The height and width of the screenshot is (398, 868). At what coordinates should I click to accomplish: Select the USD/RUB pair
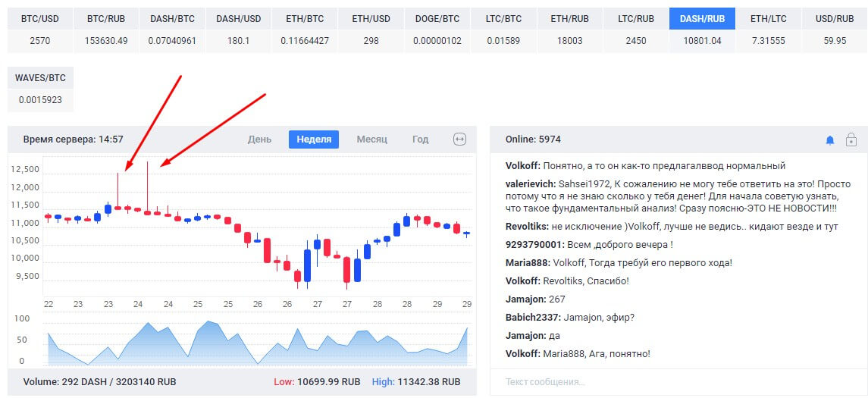(834, 30)
